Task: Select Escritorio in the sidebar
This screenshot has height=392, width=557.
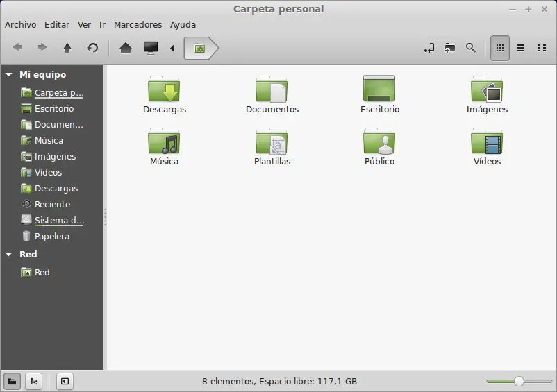Action: click(47, 108)
